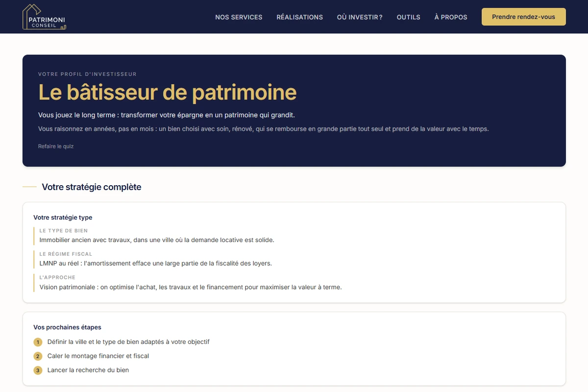Click Caler le montage financier et fiscal
The height and width of the screenshot is (392, 588).
98,356
